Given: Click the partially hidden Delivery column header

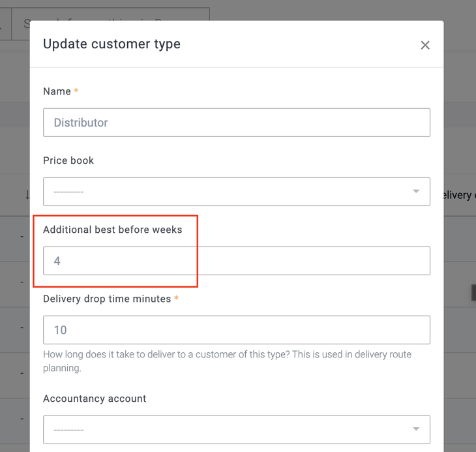Looking at the screenshot, I should (459, 195).
